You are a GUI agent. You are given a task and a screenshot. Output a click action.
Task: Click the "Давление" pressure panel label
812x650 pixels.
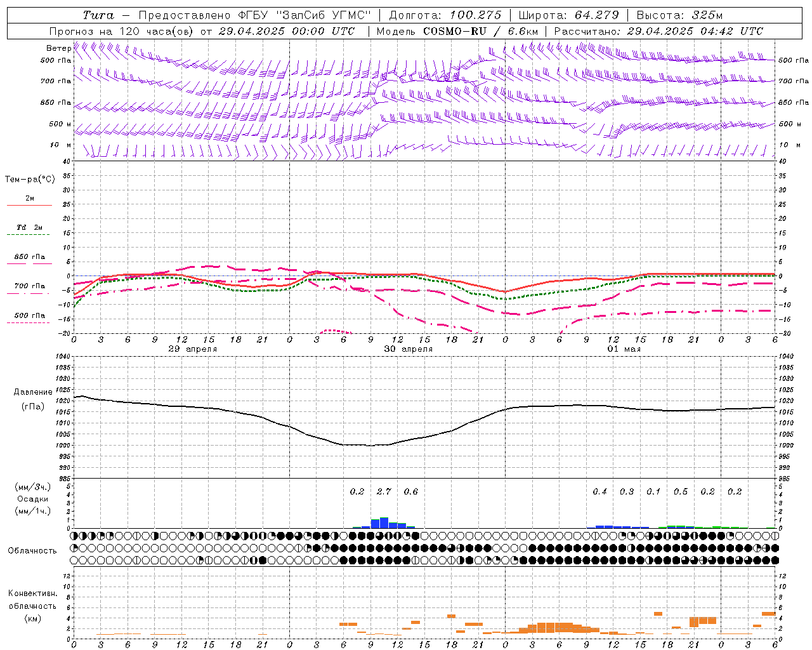click(33, 392)
